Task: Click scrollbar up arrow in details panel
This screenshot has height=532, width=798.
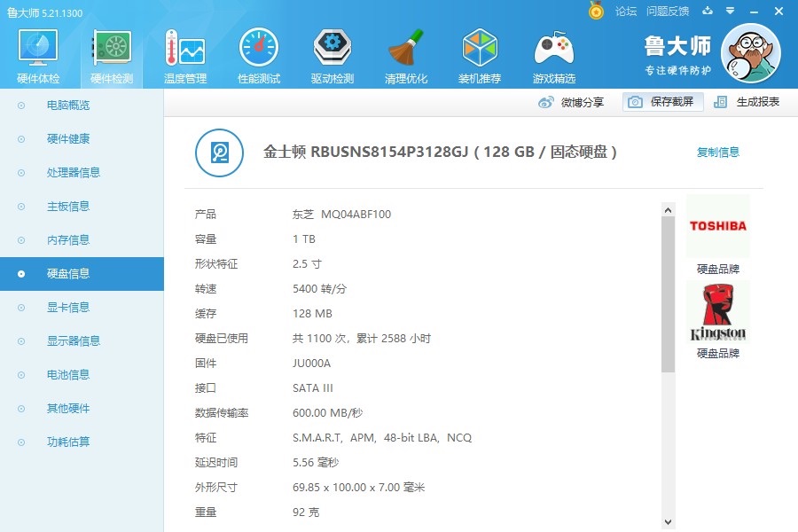Action: pos(669,210)
